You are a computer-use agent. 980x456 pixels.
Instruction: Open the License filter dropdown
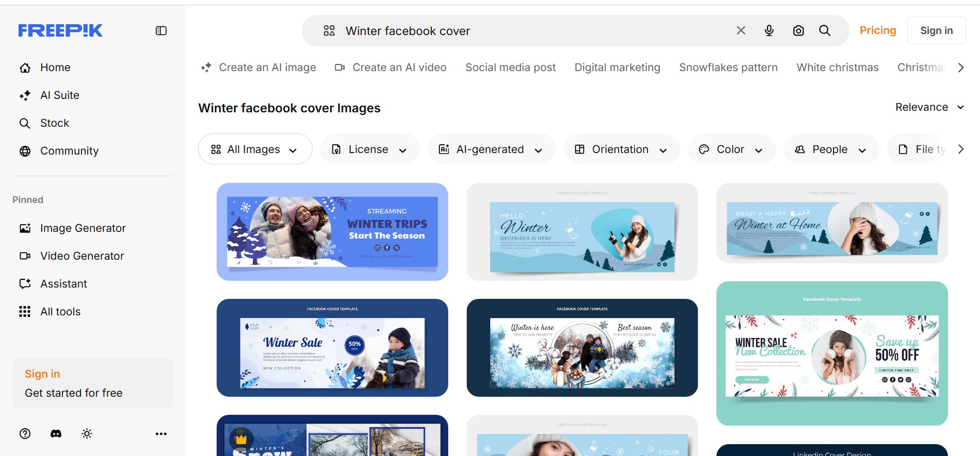tap(370, 149)
